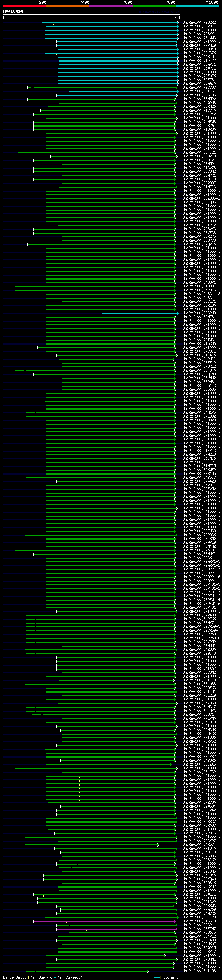The height and width of the screenshot is (980, 222).
Task: Select the UniRef100_A8HNM2 label
Action: pyautogui.click(x=199, y=646)
